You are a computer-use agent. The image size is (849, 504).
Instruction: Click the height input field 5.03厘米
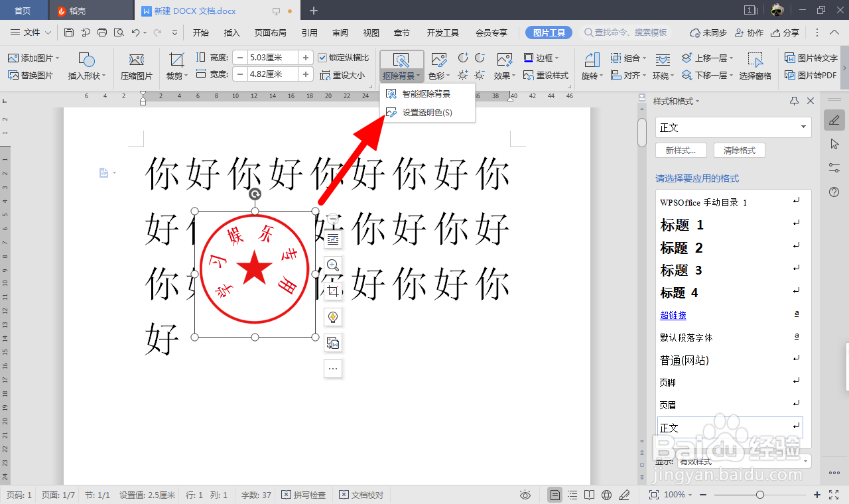point(273,58)
